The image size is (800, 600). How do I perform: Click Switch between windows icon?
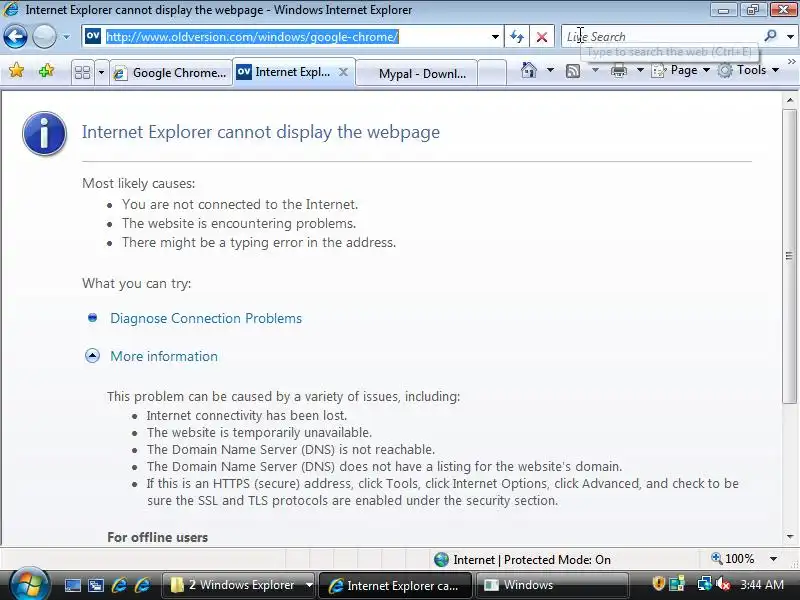pos(95,585)
